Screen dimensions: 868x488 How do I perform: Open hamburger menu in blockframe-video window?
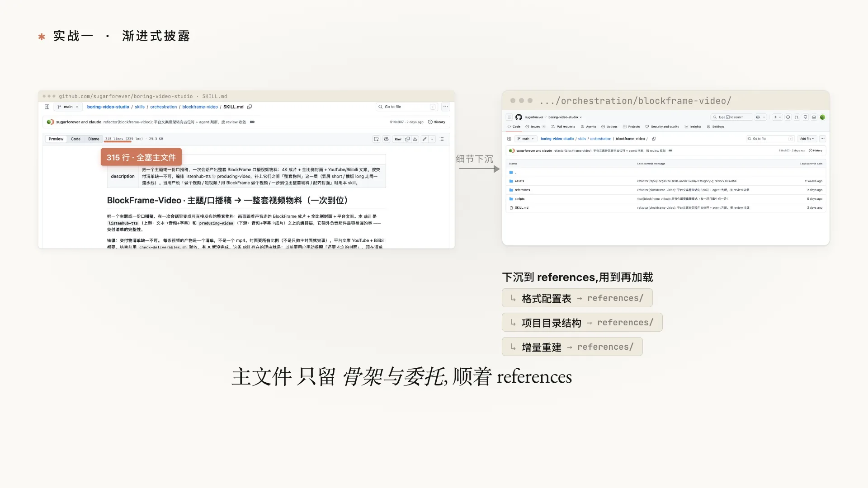pyautogui.click(x=509, y=117)
